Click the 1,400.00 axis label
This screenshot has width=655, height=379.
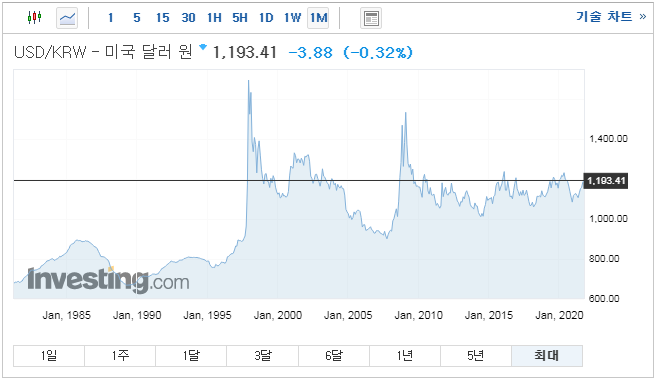click(x=608, y=139)
